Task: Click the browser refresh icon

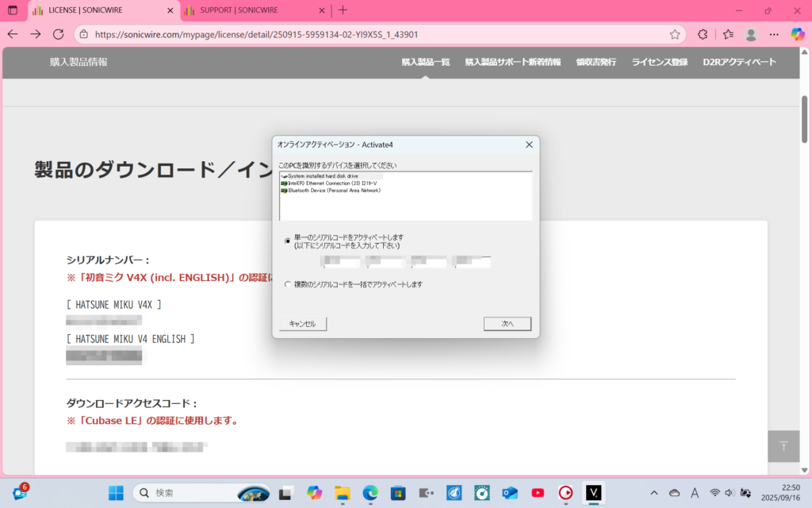Action: click(x=58, y=34)
